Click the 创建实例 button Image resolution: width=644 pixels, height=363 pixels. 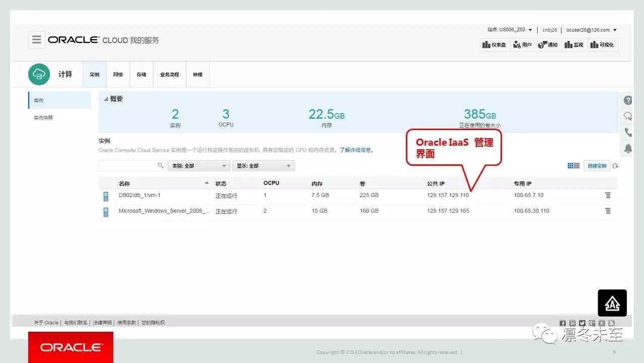pyautogui.click(x=597, y=166)
